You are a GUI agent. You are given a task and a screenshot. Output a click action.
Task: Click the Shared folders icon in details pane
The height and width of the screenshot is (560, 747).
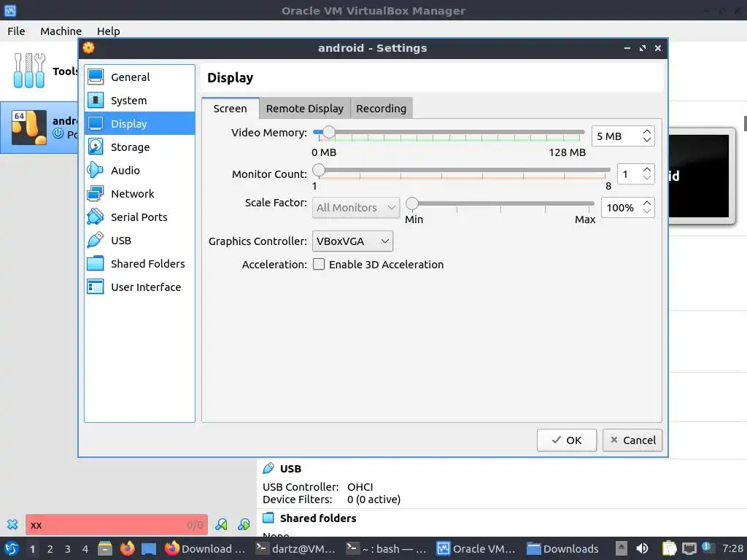[x=268, y=518]
